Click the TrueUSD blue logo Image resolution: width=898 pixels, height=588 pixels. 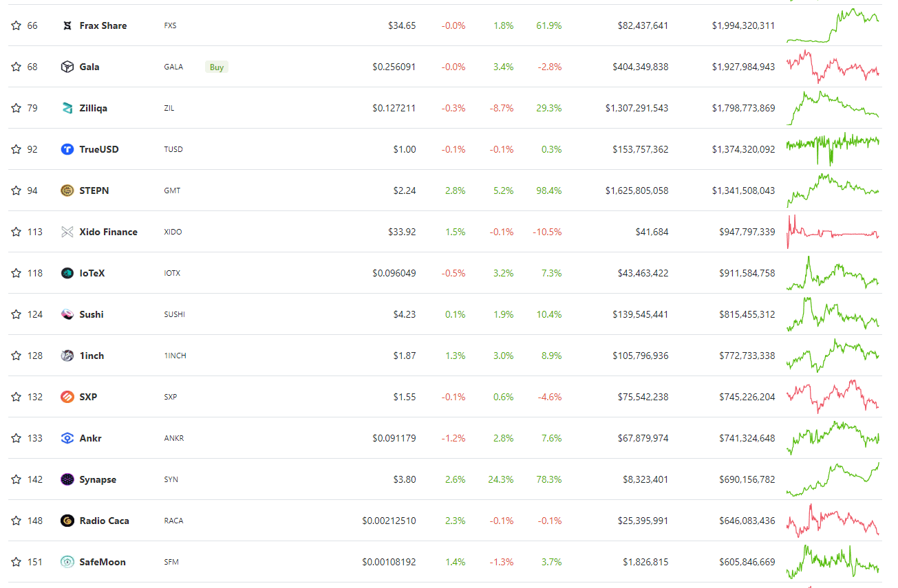click(x=67, y=149)
